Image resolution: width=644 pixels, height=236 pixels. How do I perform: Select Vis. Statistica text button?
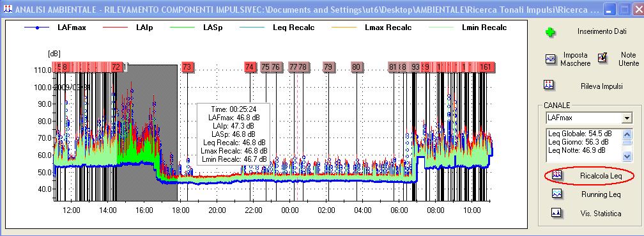coord(601,214)
